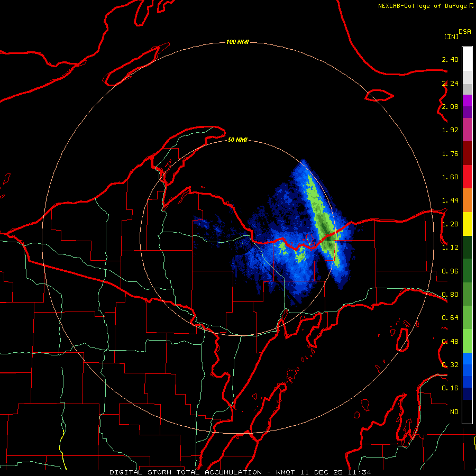This screenshot has width=476, height=476.
Task: Click the 100 NMI range ring label
Action: click(237, 42)
